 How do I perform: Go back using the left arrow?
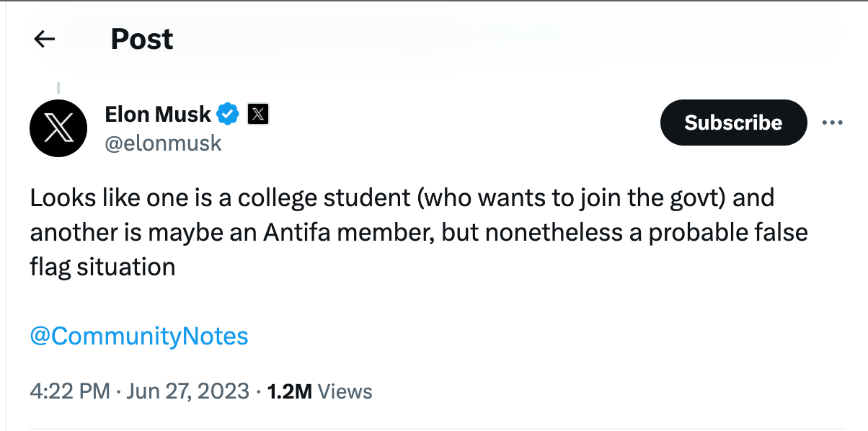(x=45, y=39)
